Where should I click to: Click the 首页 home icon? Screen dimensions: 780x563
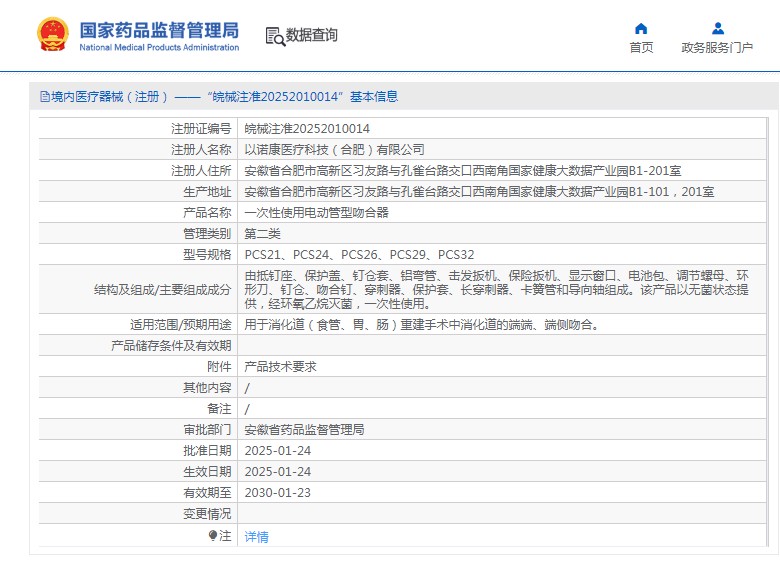641,28
